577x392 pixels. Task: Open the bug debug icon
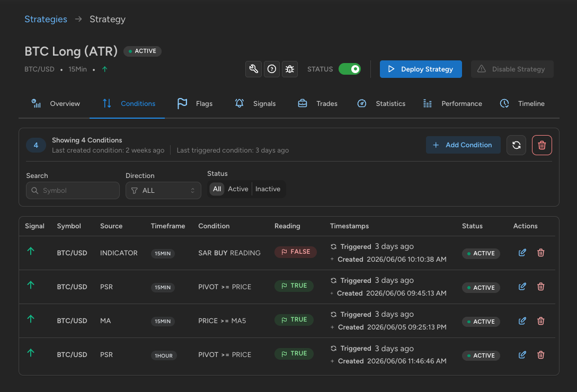click(x=290, y=69)
